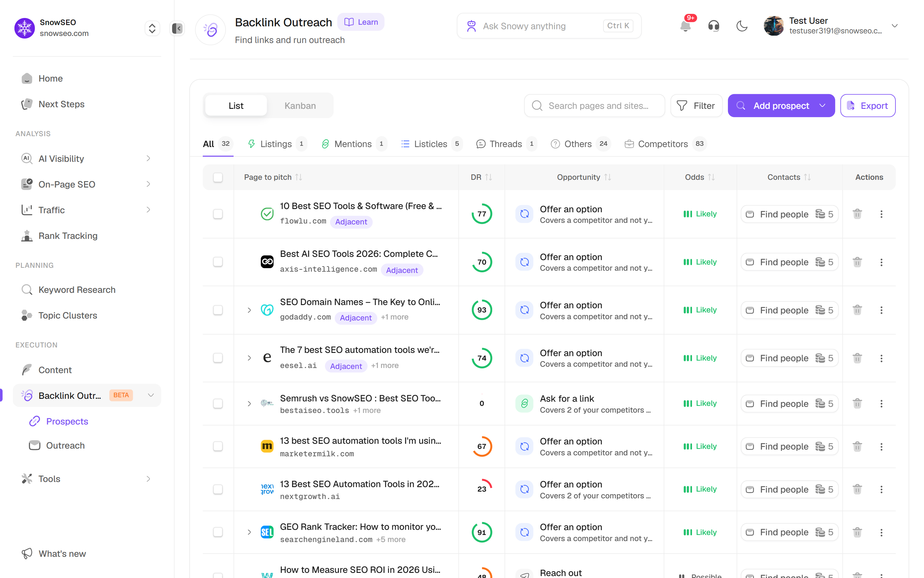Select the Listicles tab
924x578 pixels.
click(x=432, y=144)
